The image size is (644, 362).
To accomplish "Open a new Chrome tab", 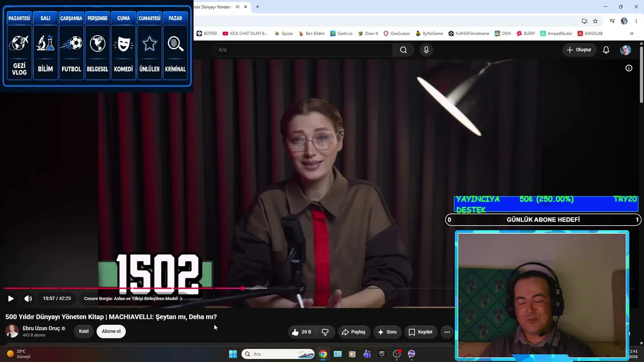I will click(x=257, y=7).
